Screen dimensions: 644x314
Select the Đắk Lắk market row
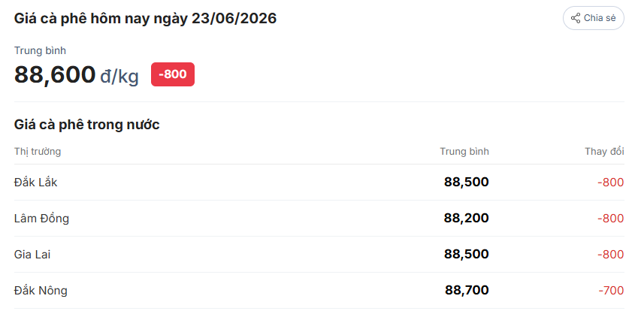pyautogui.click(x=319, y=183)
